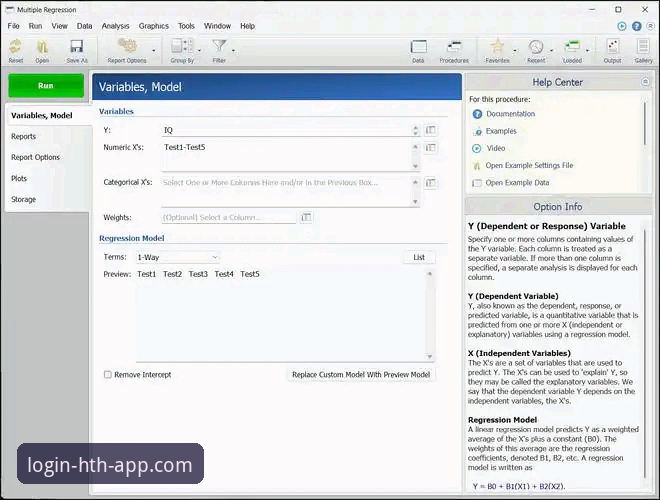This screenshot has height=500, width=660.
Task: Open the Examples link
Action: [501, 131]
